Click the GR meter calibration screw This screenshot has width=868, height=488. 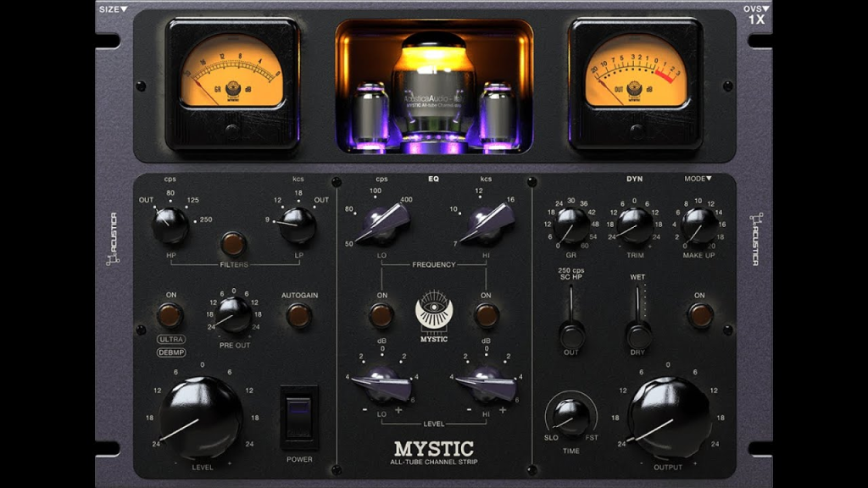[232, 130]
